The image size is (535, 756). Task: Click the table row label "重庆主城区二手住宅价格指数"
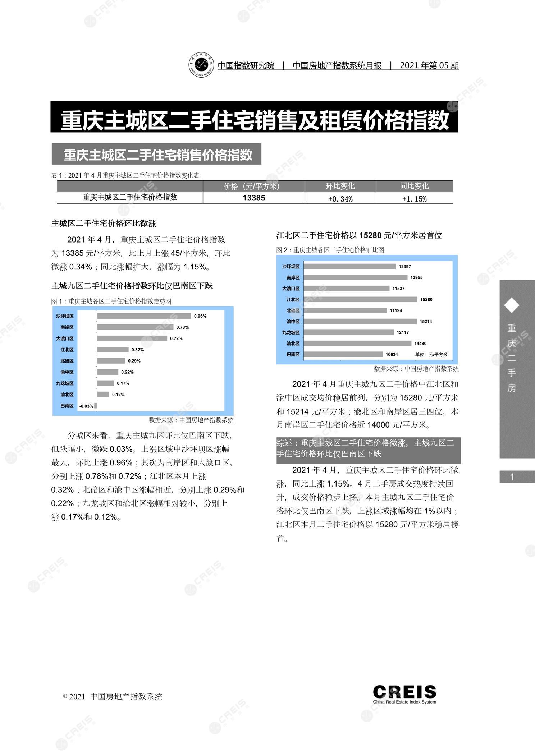click(130, 197)
